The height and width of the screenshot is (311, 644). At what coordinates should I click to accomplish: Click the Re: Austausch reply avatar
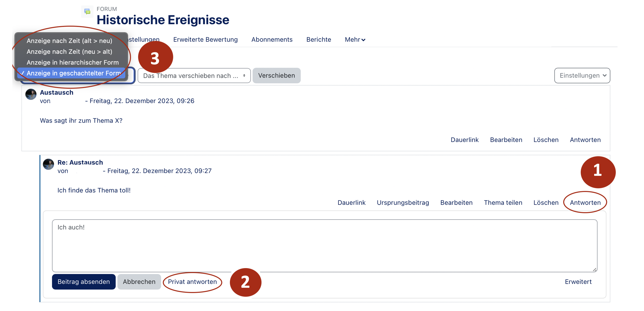[x=48, y=164]
